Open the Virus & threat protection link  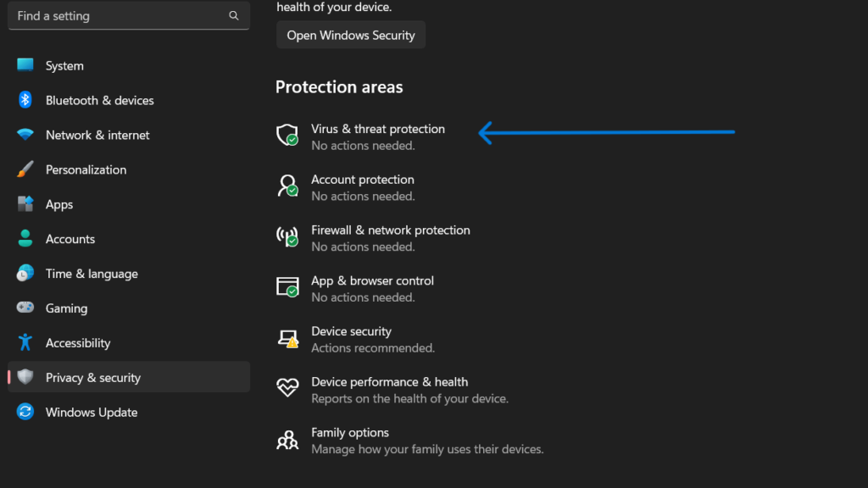[x=378, y=130]
